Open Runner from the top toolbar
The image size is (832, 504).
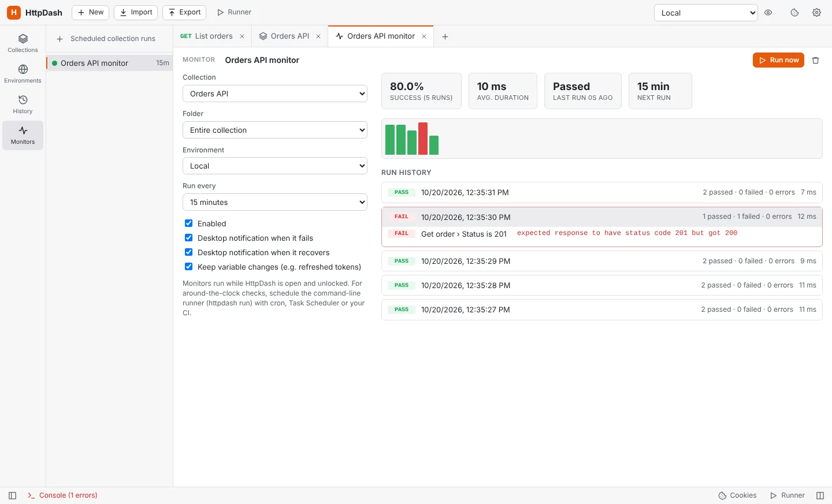click(234, 12)
